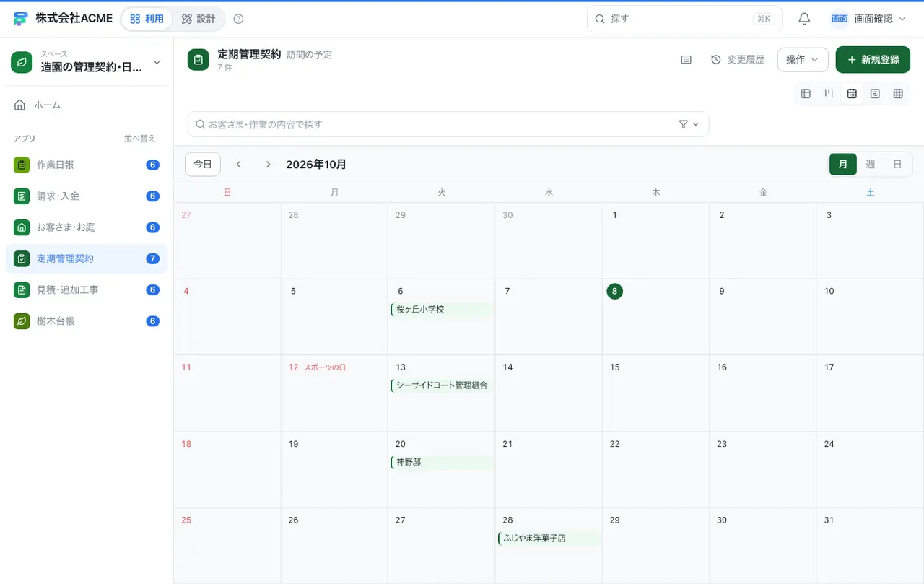Switch to the table layout view icon
This screenshot has width=924, height=584.
click(806, 93)
